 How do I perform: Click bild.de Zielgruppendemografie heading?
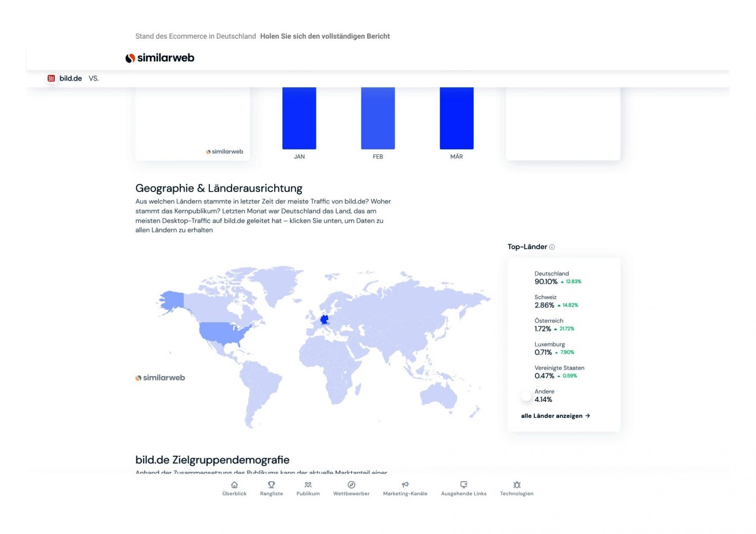(212, 460)
